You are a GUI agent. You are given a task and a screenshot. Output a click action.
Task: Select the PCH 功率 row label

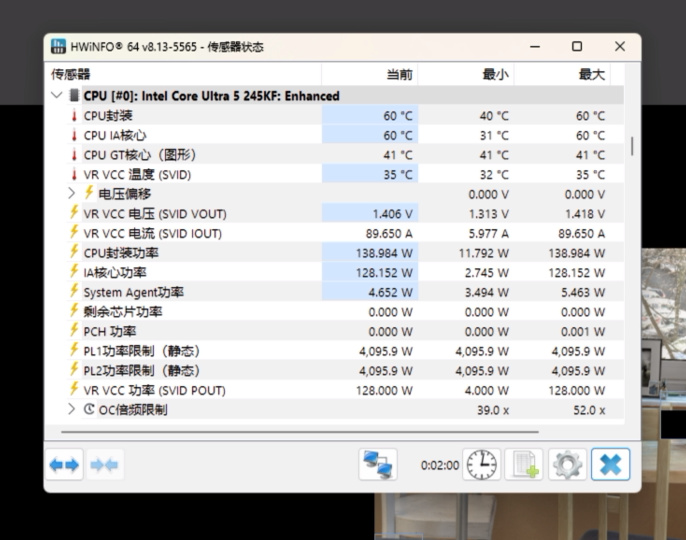tap(110, 332)
